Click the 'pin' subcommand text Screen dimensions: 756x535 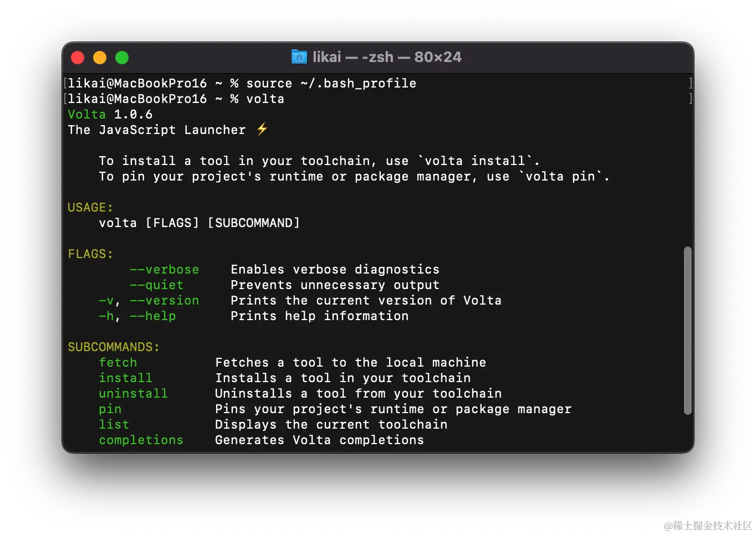pos(110,409)
